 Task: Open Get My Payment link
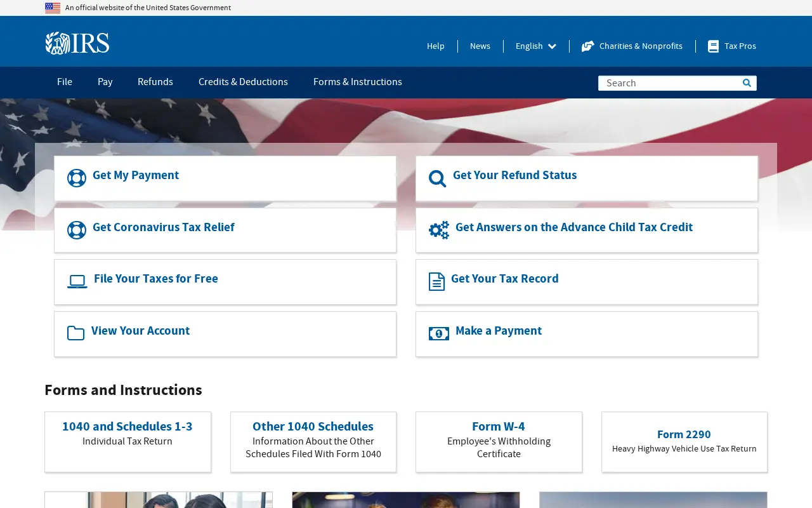[x=225, y=178]
